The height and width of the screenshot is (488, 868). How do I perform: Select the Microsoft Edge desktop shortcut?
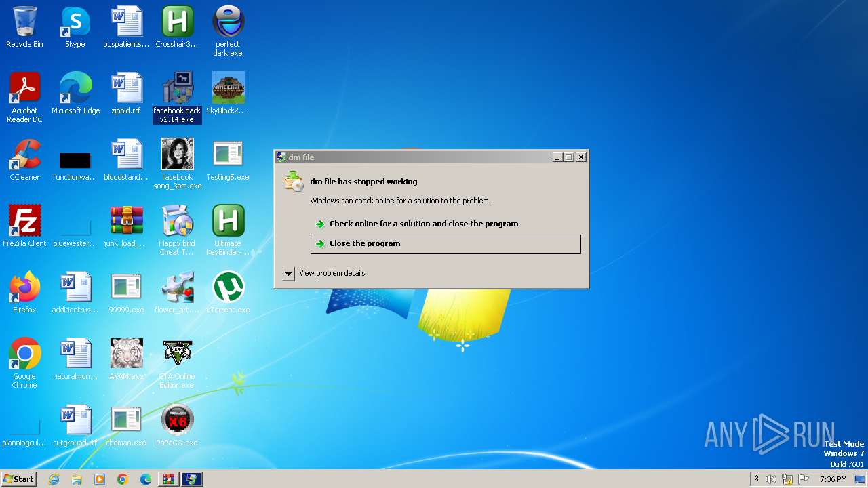(75, 94)
